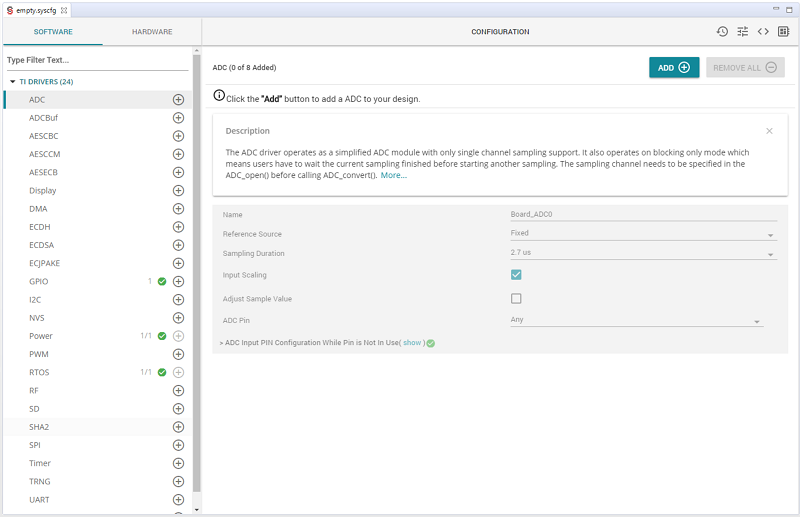Show generated code files icon
Screen dimensions: 800x517
click(x=763, y=32)
